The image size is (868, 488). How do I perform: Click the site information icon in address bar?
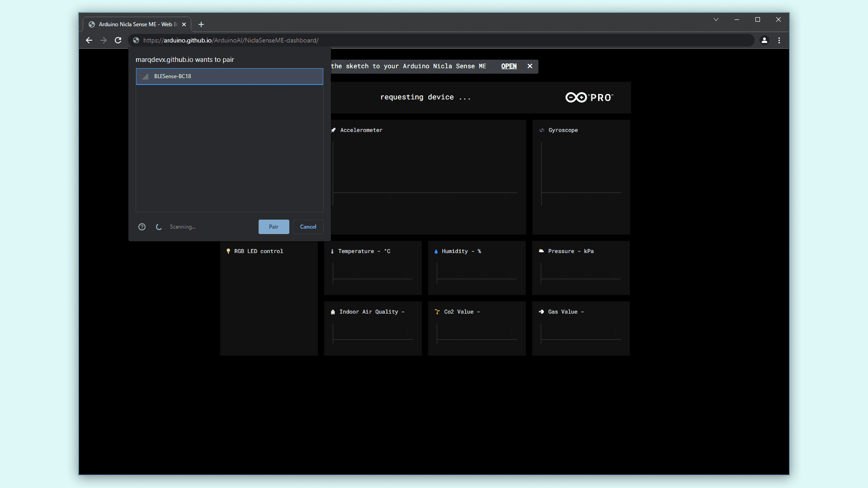[136, 40]
